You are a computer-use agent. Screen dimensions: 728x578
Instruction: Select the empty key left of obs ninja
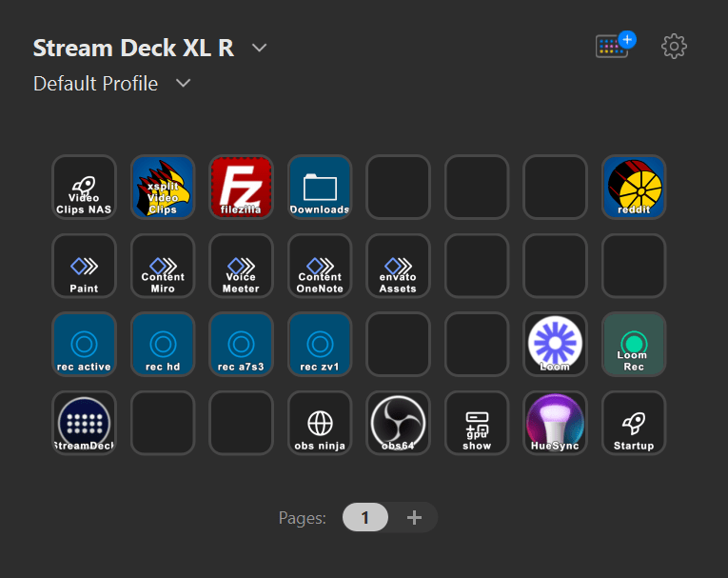pyautogui.click(x=241, y=423)
